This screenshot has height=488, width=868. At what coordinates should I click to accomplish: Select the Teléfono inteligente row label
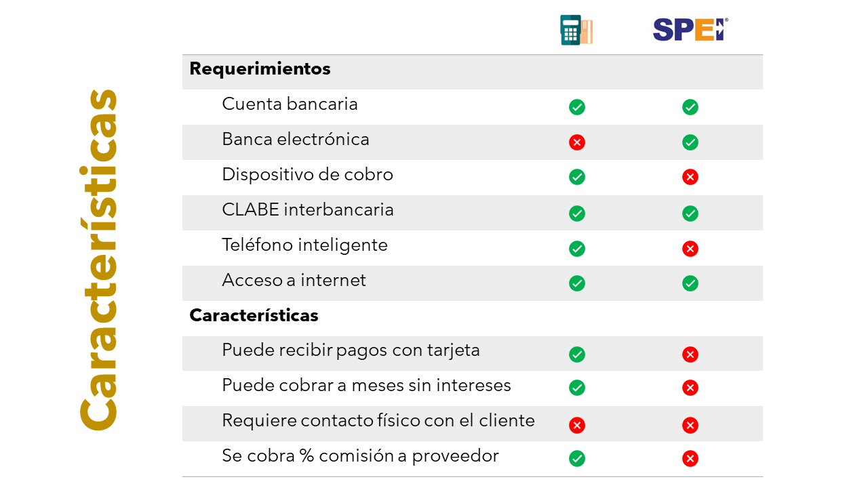[x=304, y=245]
